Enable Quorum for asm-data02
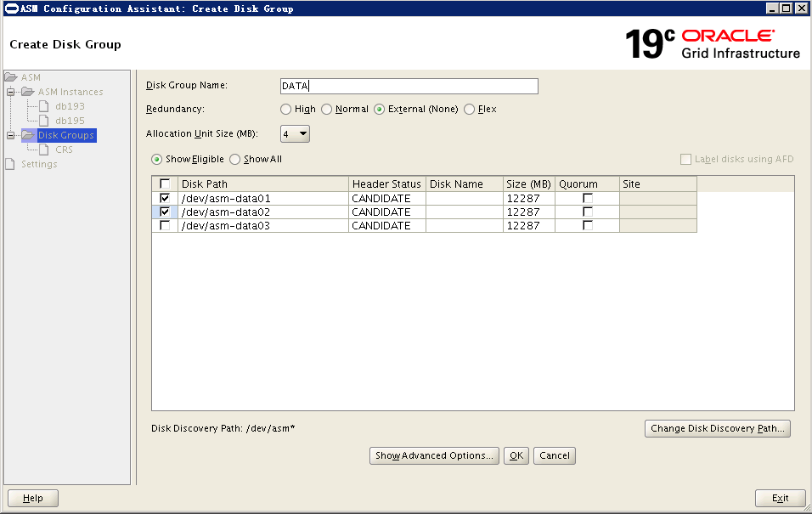Screen dimensions: 812x514 point(587,212)
